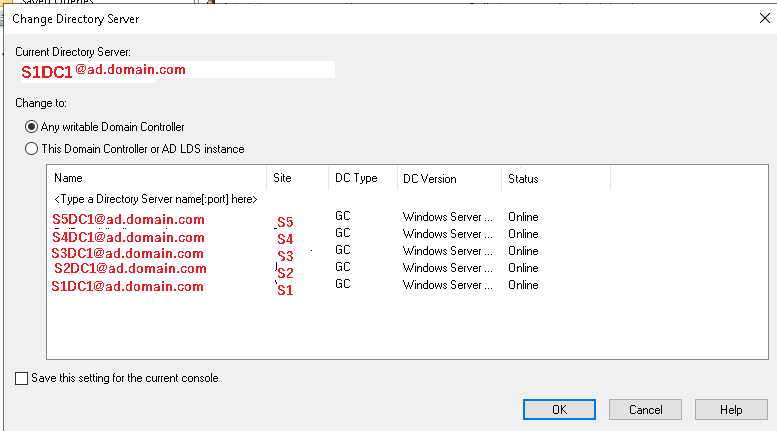Click the Online status of the S5 server

pyautogui.click(x=523, y=217)
